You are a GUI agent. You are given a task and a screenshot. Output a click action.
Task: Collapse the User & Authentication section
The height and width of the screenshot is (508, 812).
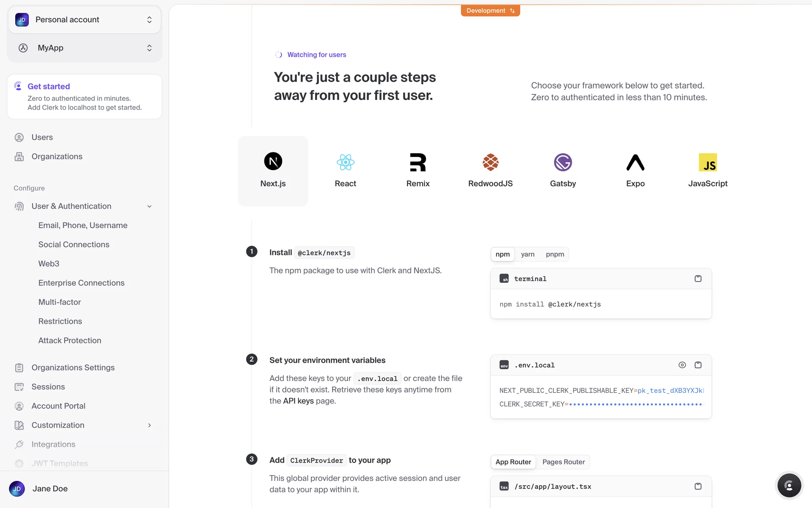149,206
